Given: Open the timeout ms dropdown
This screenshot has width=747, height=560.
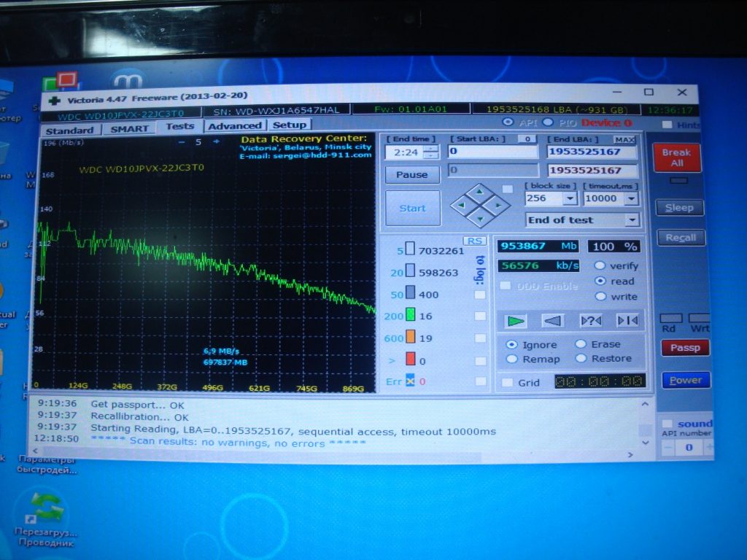Looking at the screenshot, I should 631,198.
